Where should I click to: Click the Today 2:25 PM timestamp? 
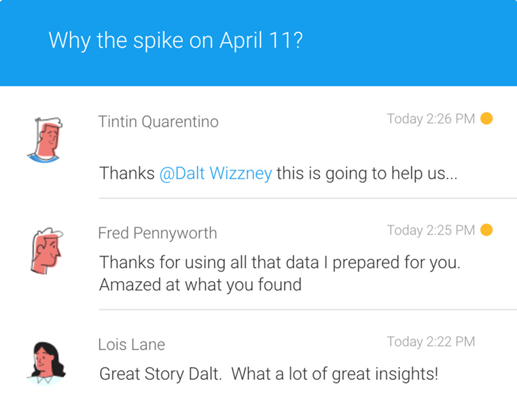coord(431,230)
